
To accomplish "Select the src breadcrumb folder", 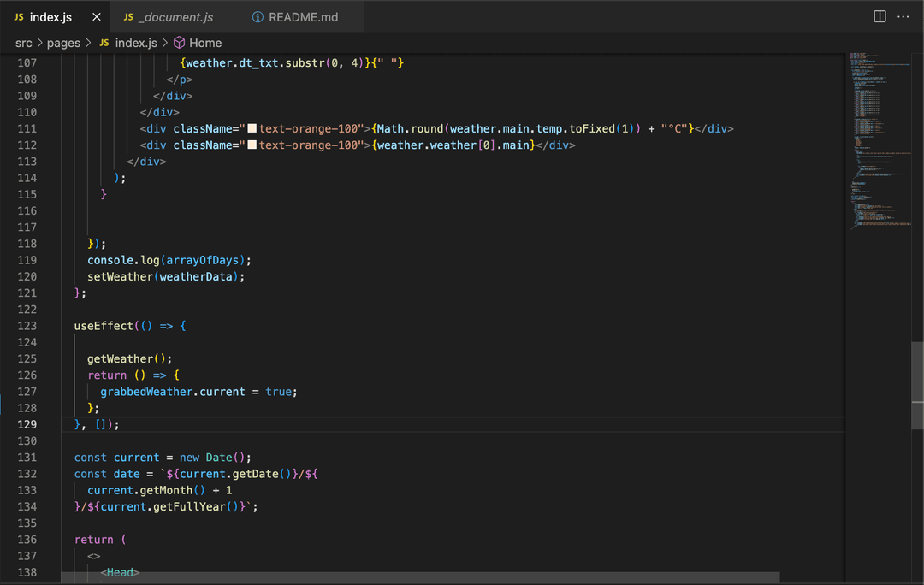I will 23,43.
